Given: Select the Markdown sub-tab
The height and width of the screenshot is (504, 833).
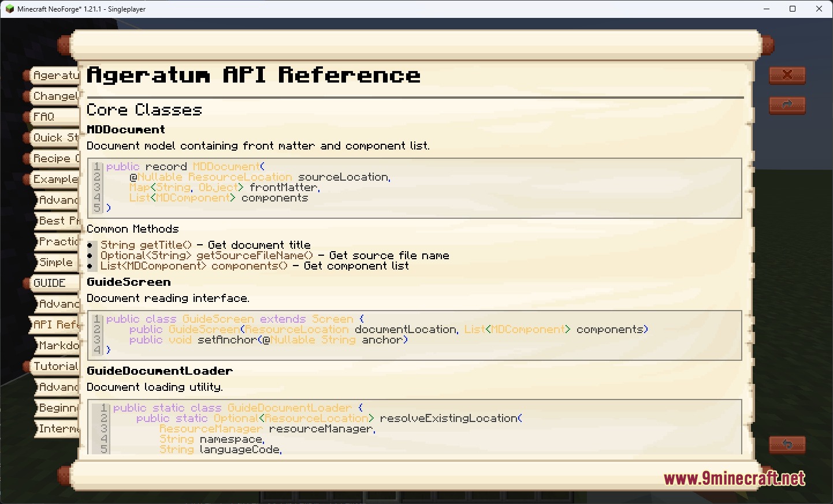Looking at the screenshot, I should (x=57, y=346).
